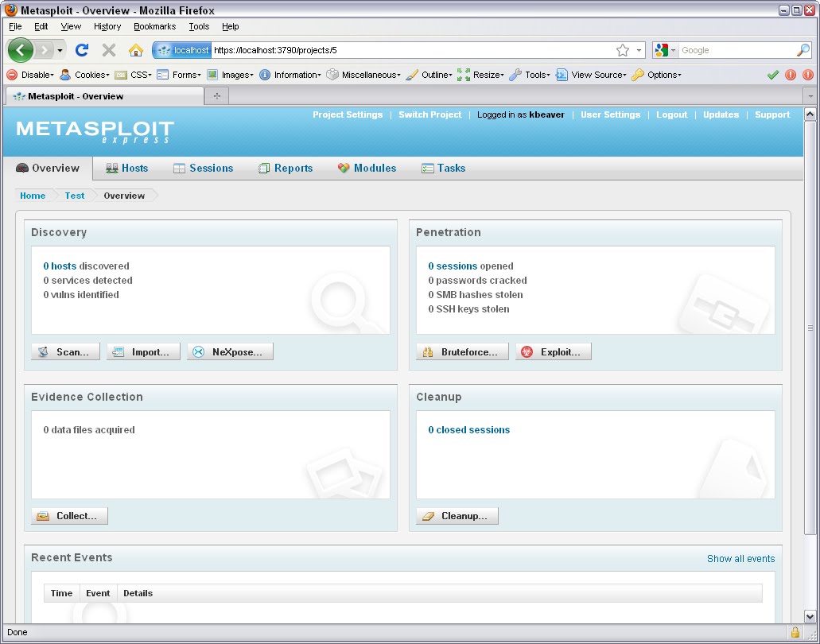Open the Help menu
The width and height of the screenshot is (820, 644).
tap(230, 26)
